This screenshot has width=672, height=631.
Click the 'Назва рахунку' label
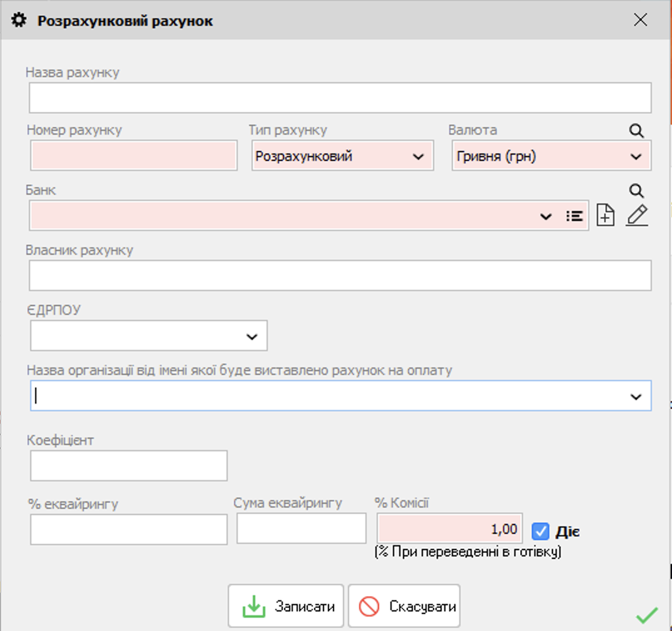tap(73, 73)
